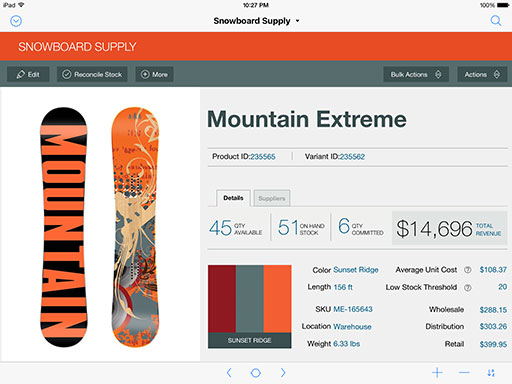Tap the circle record slider icon
512x384 pixels.
coord(256,373)
